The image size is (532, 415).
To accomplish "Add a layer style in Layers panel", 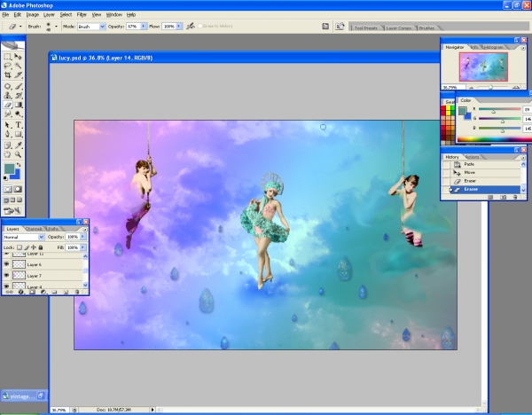I will [20, 292].
